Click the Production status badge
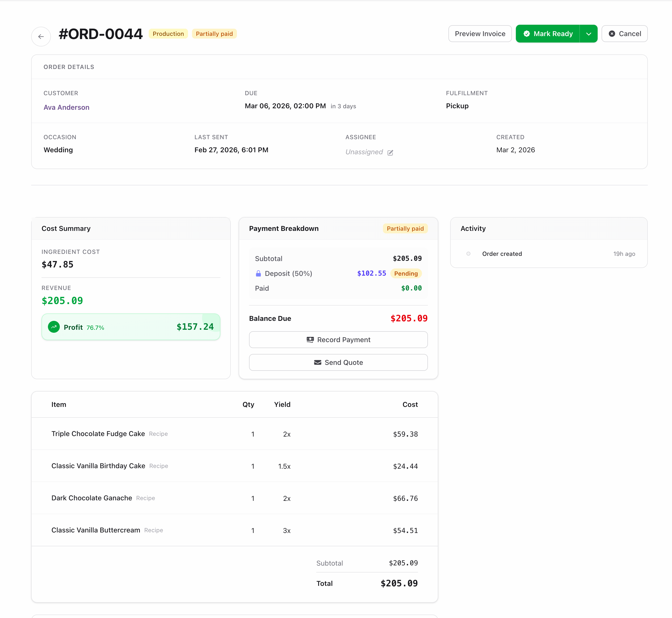The width and height of the screenshot is (672, 618). [x=168, y=33]
